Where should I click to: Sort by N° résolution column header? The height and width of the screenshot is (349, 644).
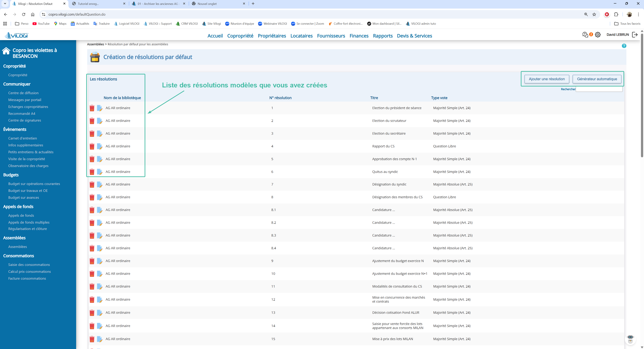point(280,98)
